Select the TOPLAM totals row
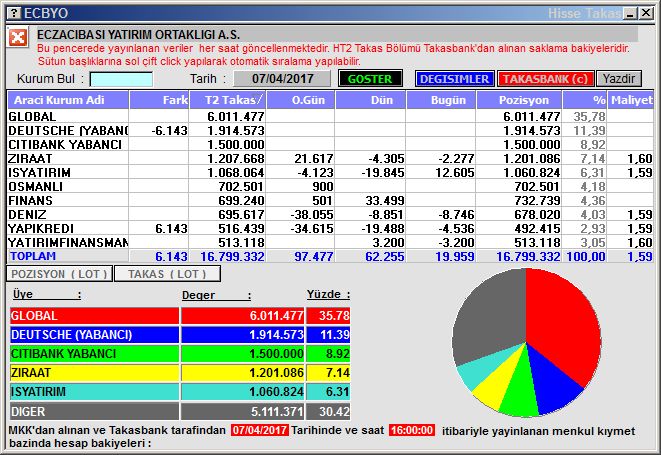This screenshot has width=661, height=455. (67, 257)
